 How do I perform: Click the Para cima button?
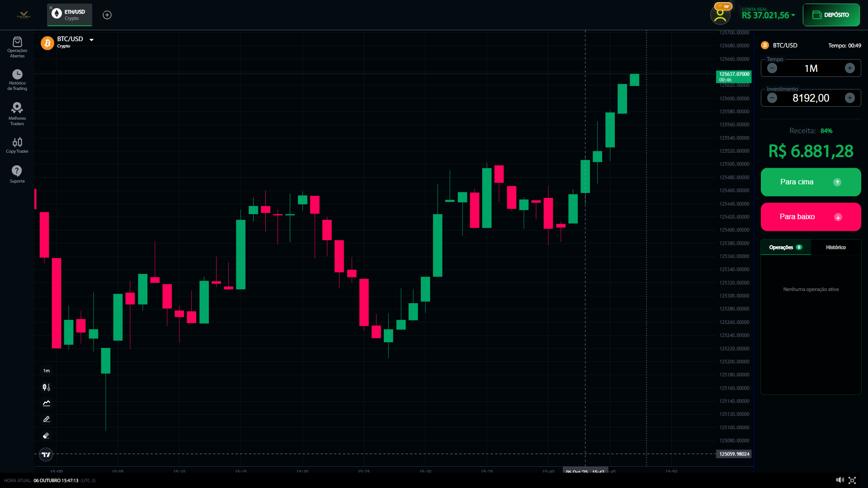[x=811, y=182]
